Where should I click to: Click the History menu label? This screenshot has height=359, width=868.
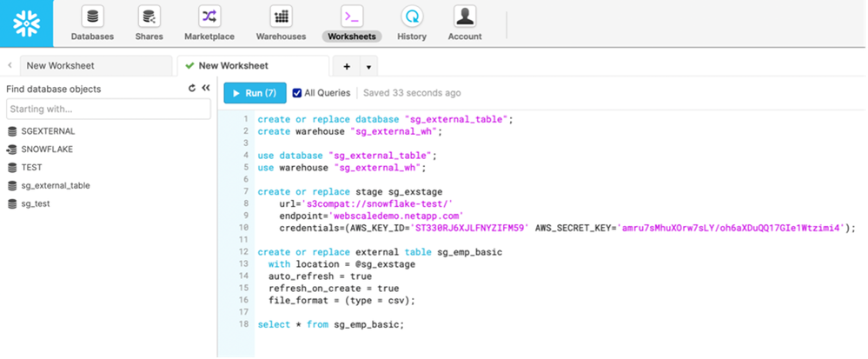tap(412, 37)
